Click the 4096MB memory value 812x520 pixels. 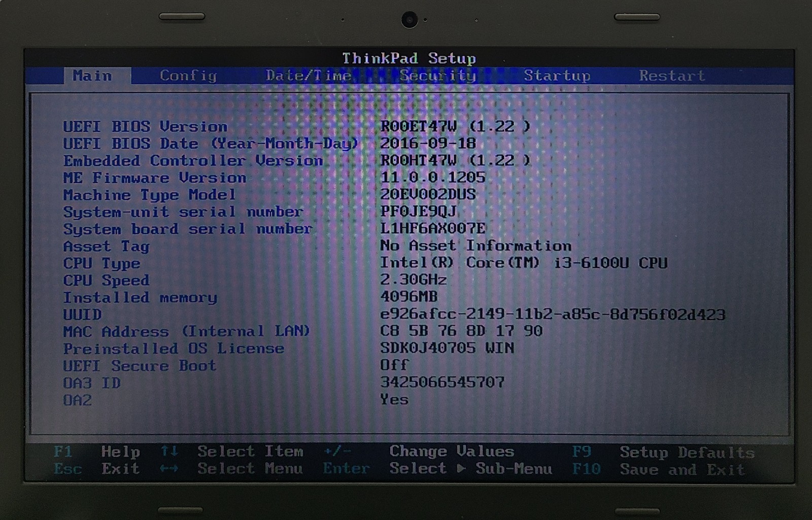409,296
